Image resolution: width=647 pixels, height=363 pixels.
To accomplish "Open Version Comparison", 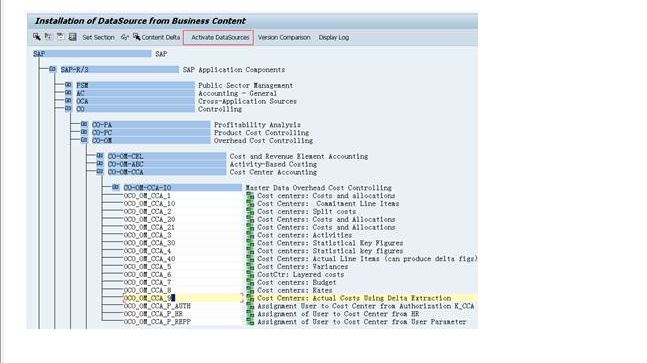I will [x=284, y=37].
